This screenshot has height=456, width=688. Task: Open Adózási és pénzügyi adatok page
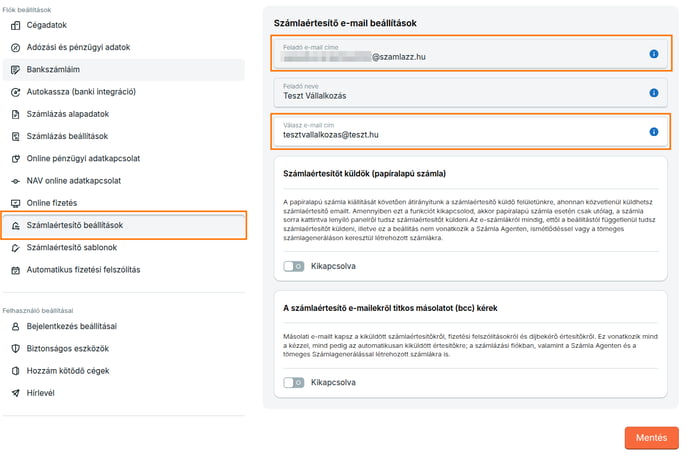click(x=123, y=47)
